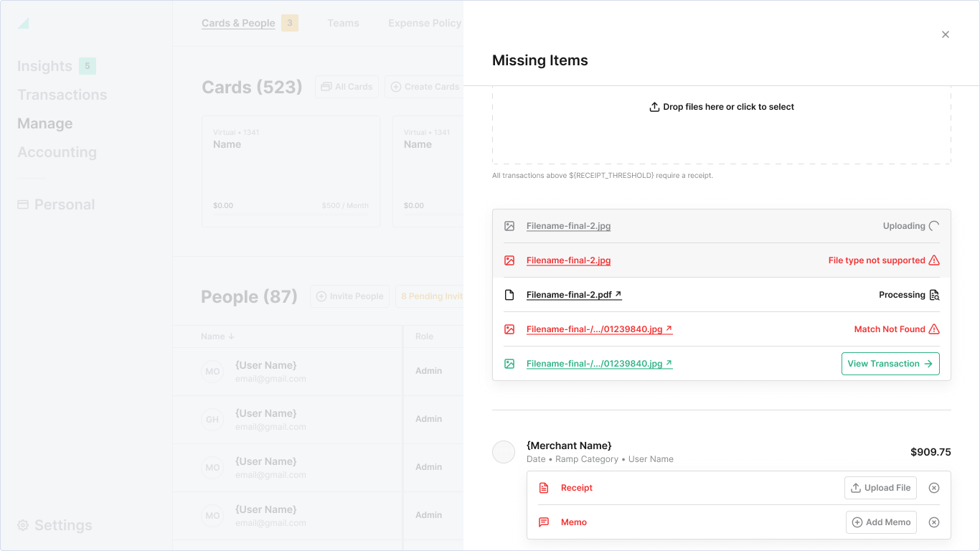Click File type not supported warning icon

934,260
